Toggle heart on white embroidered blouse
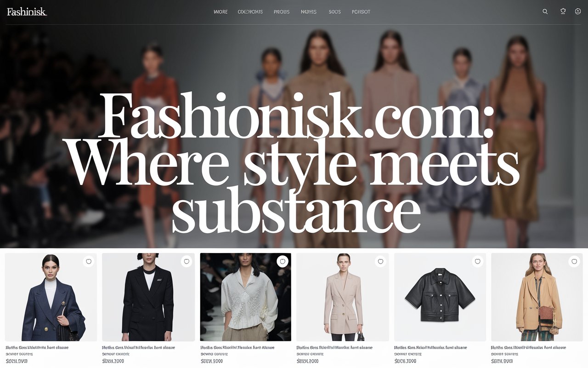588x368 pixels. [x=283, y=261]
